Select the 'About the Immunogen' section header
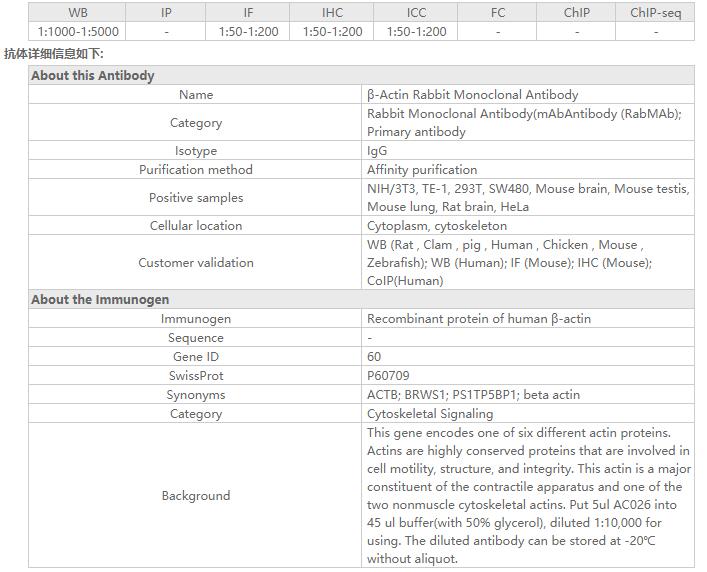Image resolution: width=707 pixels, height=572 pixels. (100, 300)
